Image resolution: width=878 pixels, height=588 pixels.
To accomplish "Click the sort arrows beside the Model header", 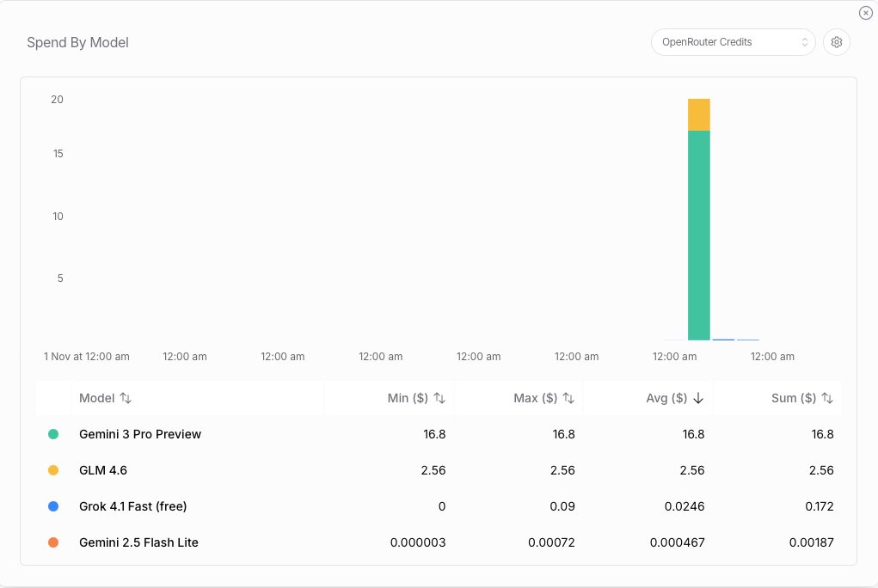I will [x=125, y=398].
